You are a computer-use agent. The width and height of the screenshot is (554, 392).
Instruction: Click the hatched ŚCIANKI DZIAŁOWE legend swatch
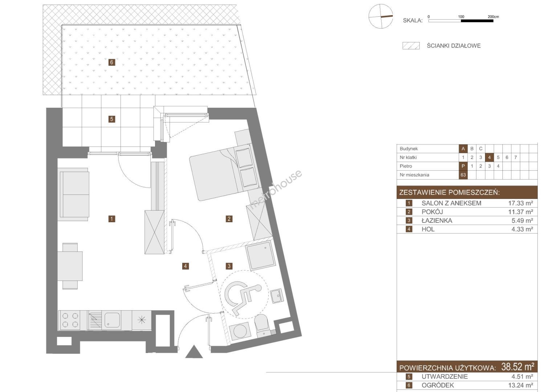point(411,46)
